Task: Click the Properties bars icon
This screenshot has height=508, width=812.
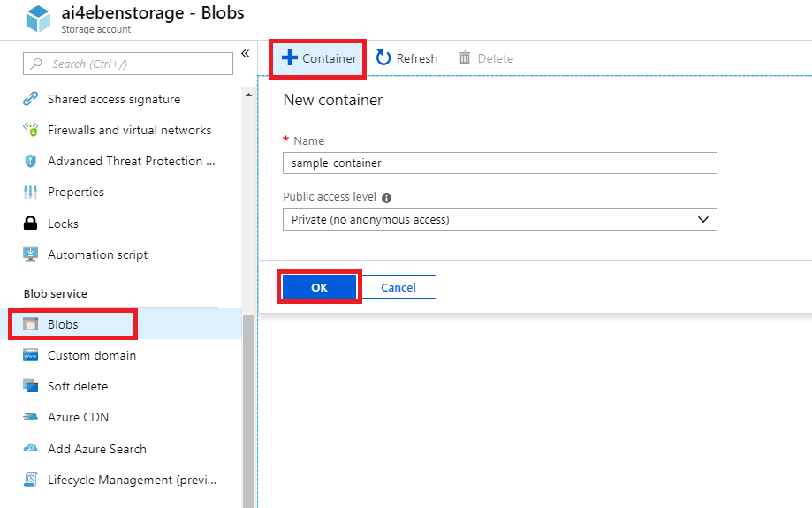Action: pyautogui.click(x=31, y=192)
